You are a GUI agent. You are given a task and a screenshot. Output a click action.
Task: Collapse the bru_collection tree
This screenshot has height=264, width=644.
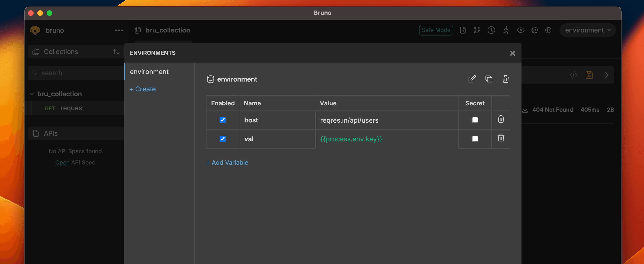click(32, 94)
